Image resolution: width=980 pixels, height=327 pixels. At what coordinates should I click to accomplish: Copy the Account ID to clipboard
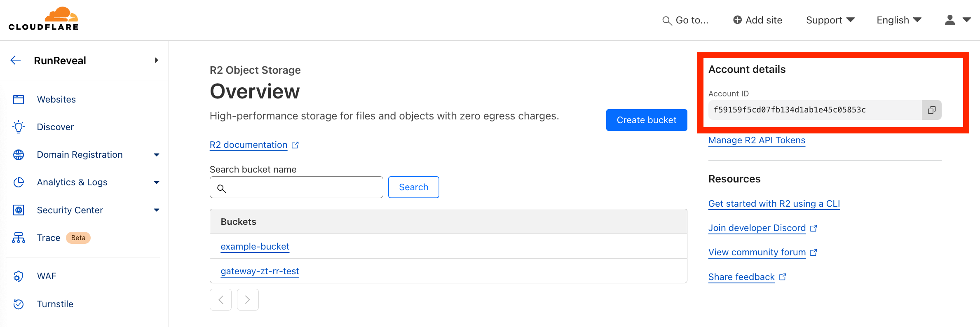931,110
